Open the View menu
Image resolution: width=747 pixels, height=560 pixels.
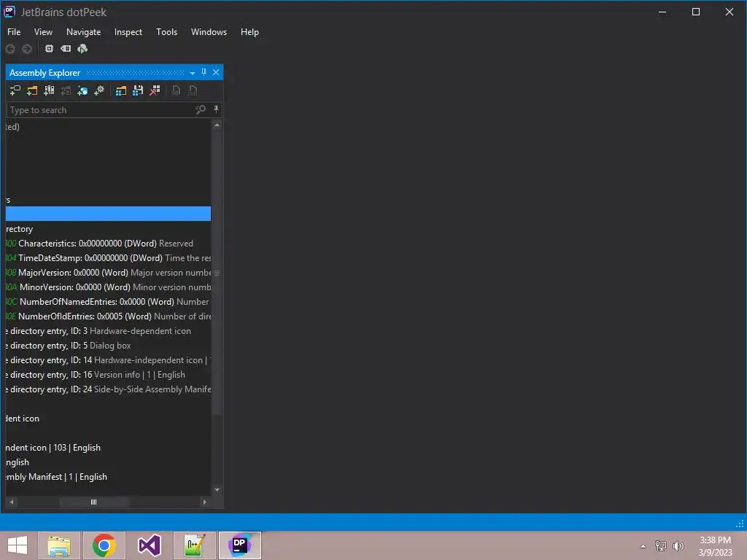43,32
